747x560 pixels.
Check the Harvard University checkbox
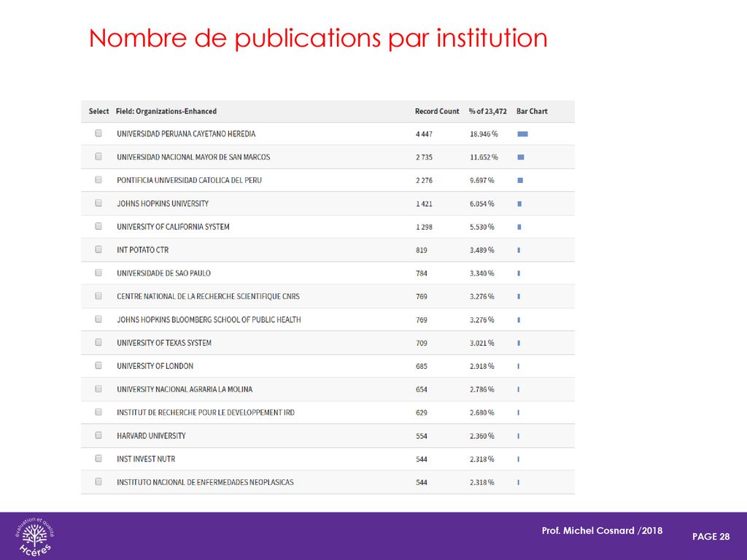(98, 435)
